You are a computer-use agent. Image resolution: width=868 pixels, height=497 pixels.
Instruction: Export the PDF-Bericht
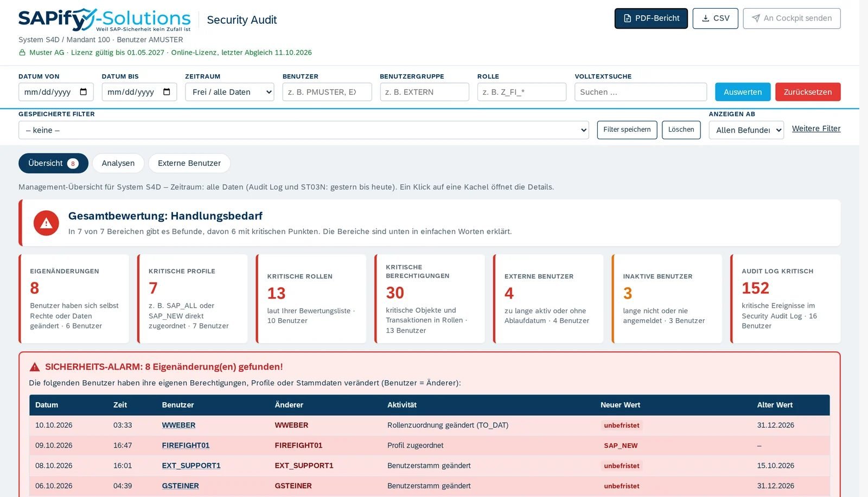(651, 18)
